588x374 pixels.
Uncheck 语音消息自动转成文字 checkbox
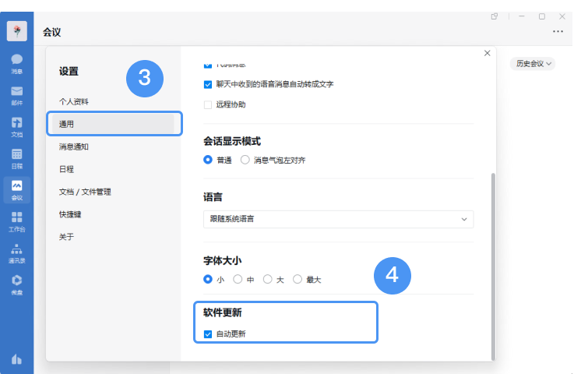pyautogui.click(x=208, y=84)
